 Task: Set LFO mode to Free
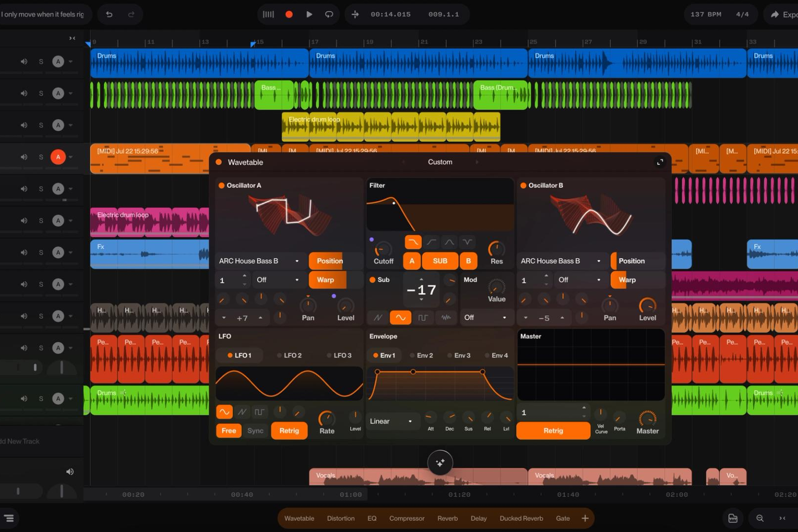click(x=229, y=431)
